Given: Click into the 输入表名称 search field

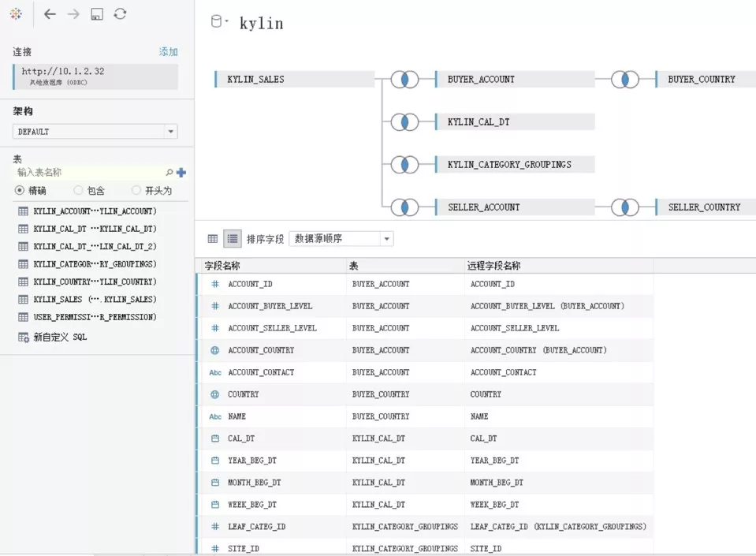Looking at the screenshot, I should (89, 172).
